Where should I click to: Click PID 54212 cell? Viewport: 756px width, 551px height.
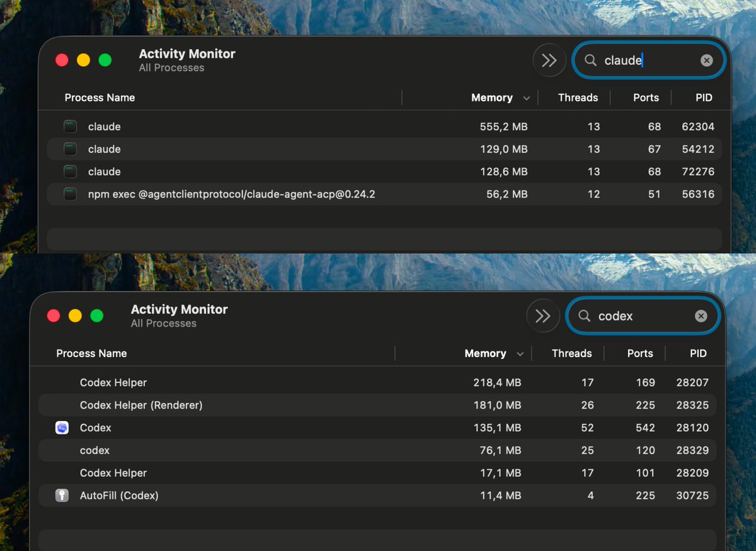pyautogui.click(x=698, y=149)
